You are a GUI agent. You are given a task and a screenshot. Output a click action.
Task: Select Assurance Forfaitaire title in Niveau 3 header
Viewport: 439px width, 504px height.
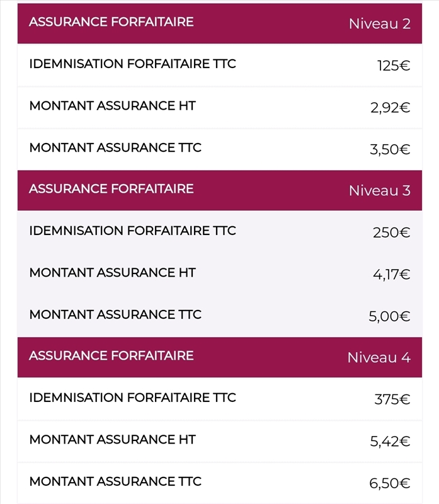[111, 189]
